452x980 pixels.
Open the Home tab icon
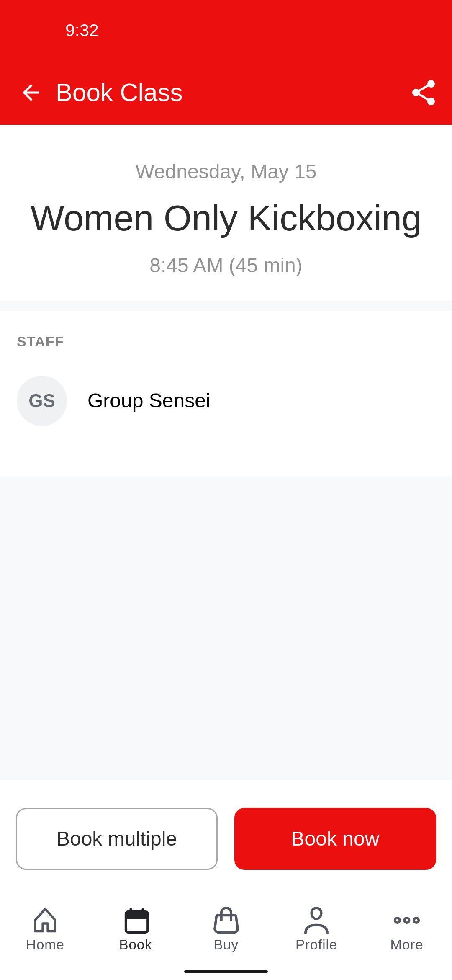click(45, 920)
